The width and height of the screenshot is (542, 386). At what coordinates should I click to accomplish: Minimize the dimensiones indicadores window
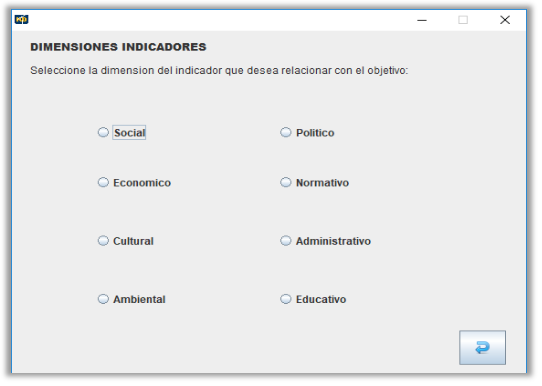pos(422,20)
